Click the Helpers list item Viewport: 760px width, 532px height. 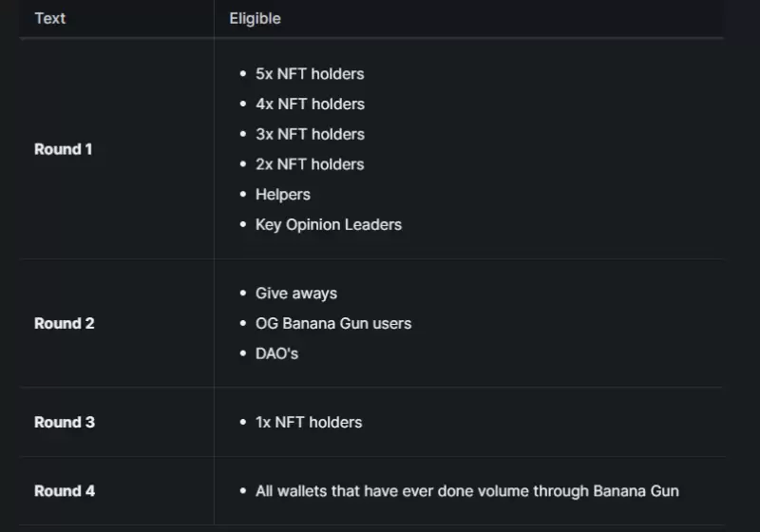click(x=283, y=195)
